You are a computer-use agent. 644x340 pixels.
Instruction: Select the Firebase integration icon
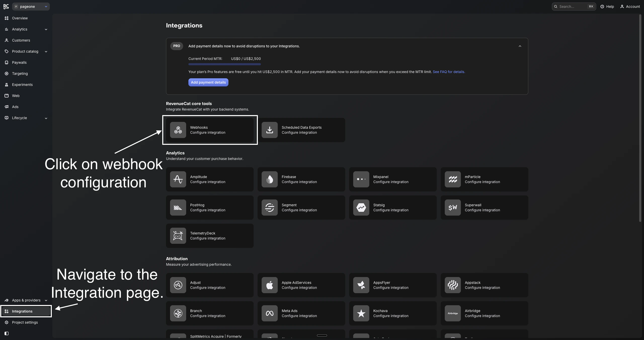pos(269,179)
